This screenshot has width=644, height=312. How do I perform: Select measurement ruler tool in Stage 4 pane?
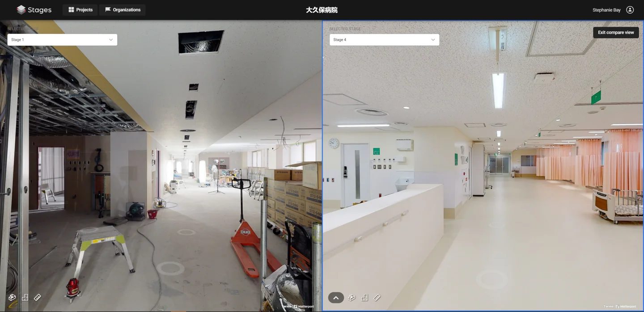(377, 297)
